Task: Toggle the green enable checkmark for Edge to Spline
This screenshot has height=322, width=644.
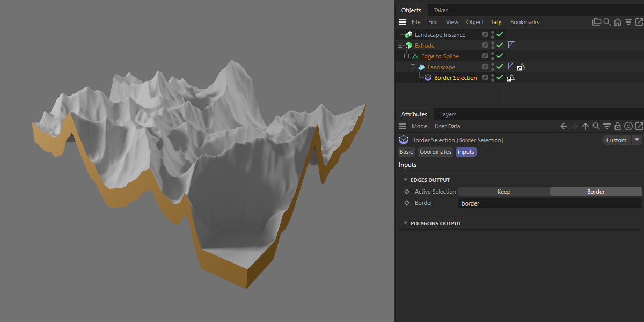Action: 500,56
